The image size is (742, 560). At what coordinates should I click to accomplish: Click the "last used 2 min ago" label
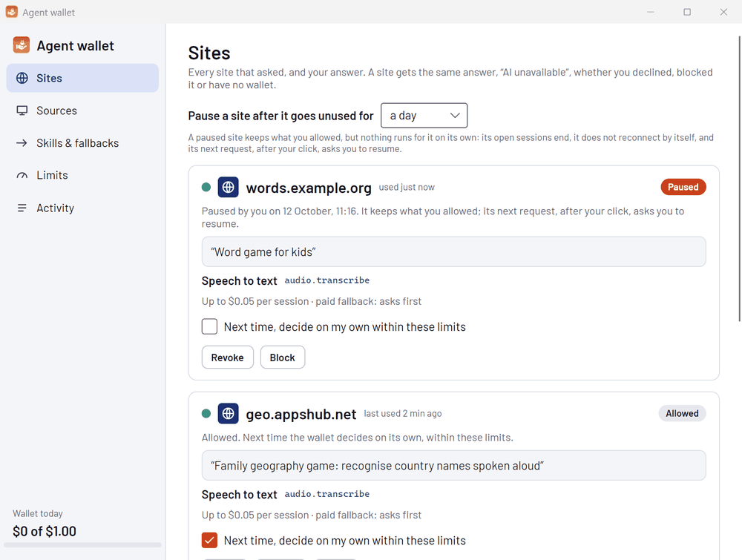click(x=403, y=413)
